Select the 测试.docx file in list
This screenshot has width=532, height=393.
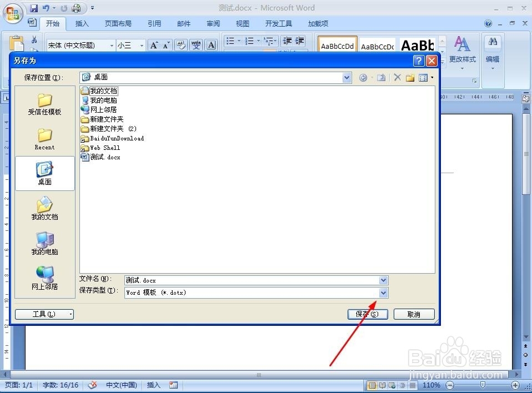[101, 157]
